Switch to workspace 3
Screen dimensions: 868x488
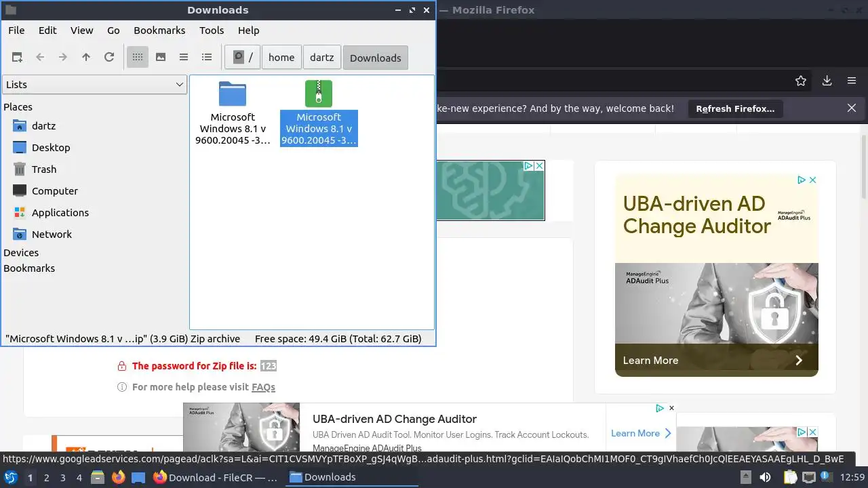click(63, 478)
